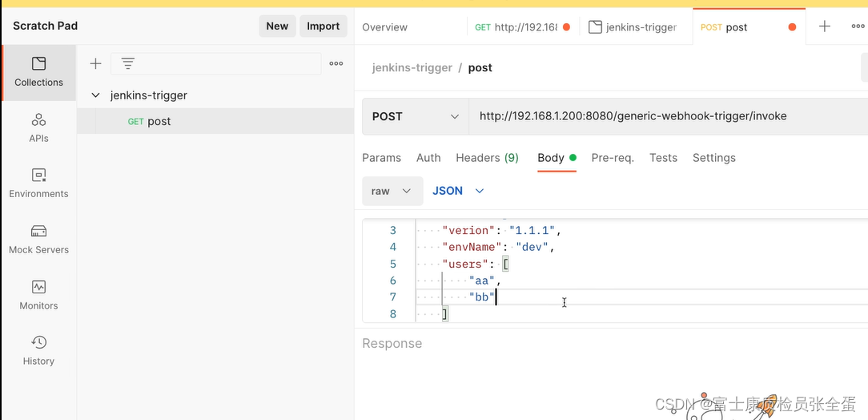
Task: Click the current request name post in breadcrumb
Action: pos(480,67)
